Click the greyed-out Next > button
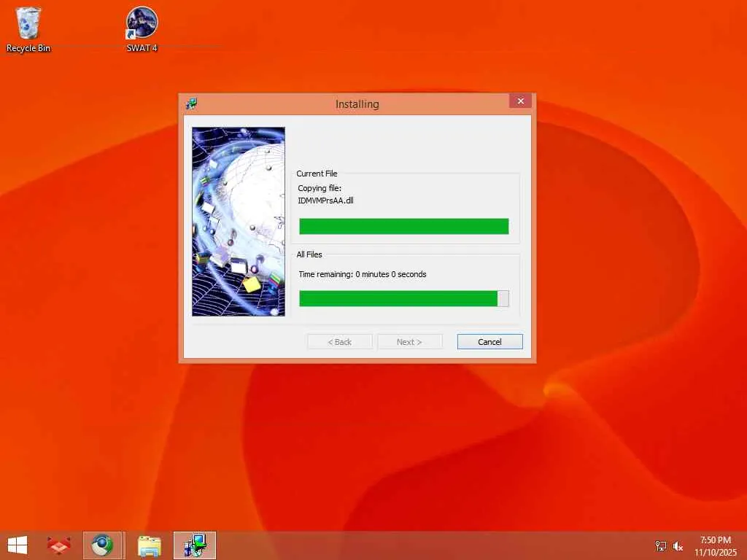Viewport: 747px width, 560px height. 409,341
